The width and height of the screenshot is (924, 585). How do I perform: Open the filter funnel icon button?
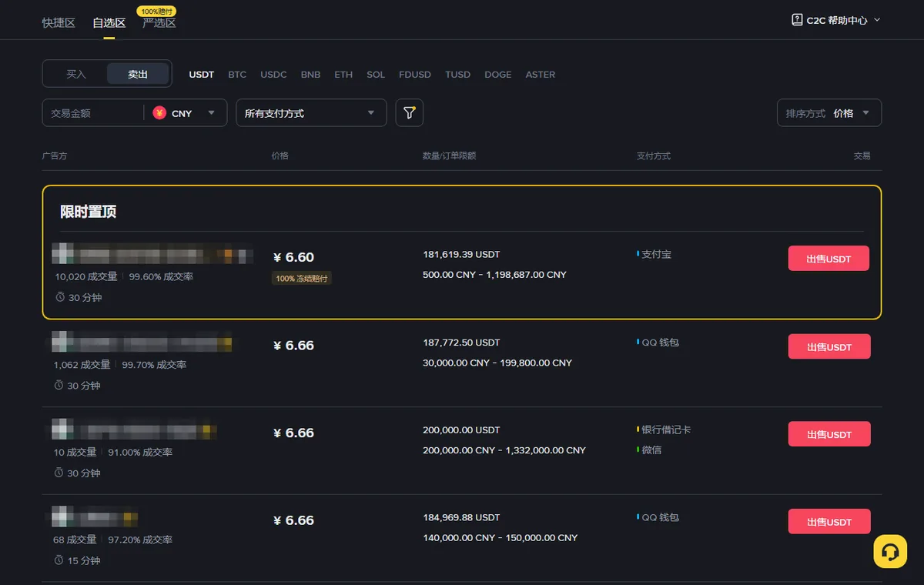(x=410, y=113)
